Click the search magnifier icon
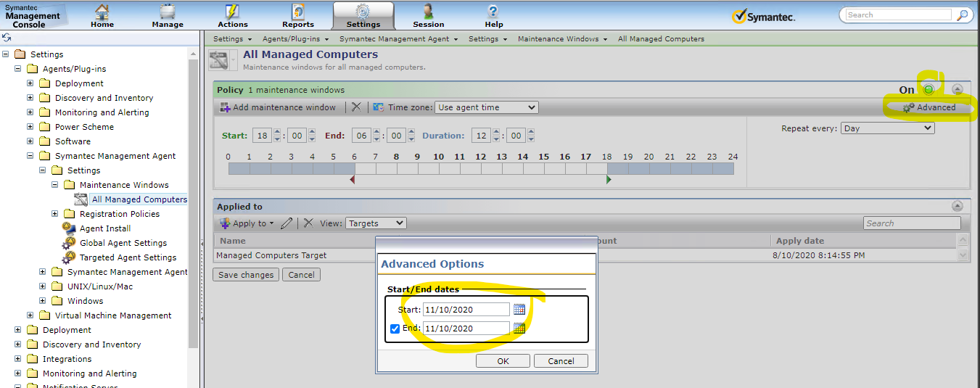The width and height of the screenshot is (980, 388). coord(962,15)
